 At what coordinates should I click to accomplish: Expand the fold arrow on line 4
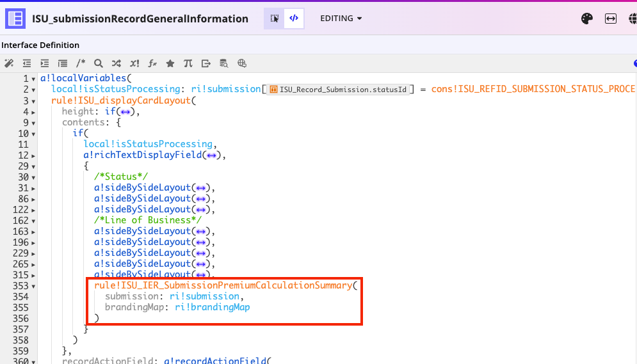(x=33, y=113)
